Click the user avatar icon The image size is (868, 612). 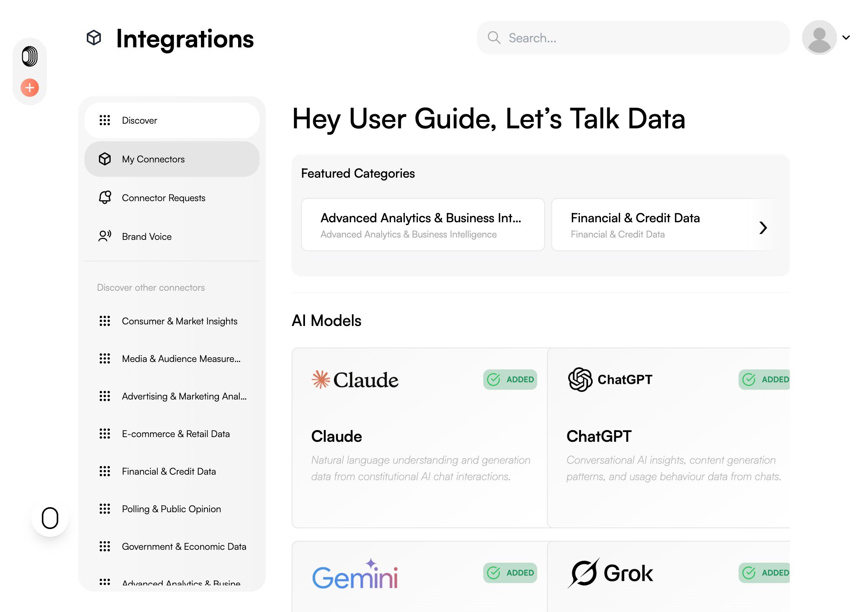click(819, 38)
